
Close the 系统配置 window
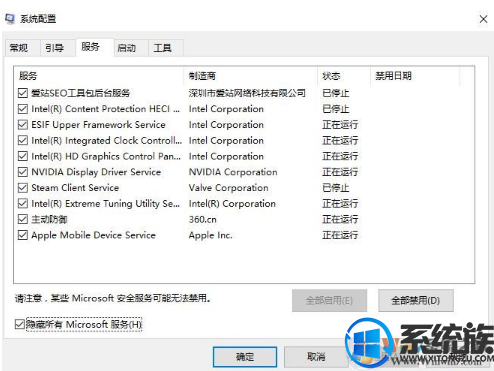[x=483, y=19]
